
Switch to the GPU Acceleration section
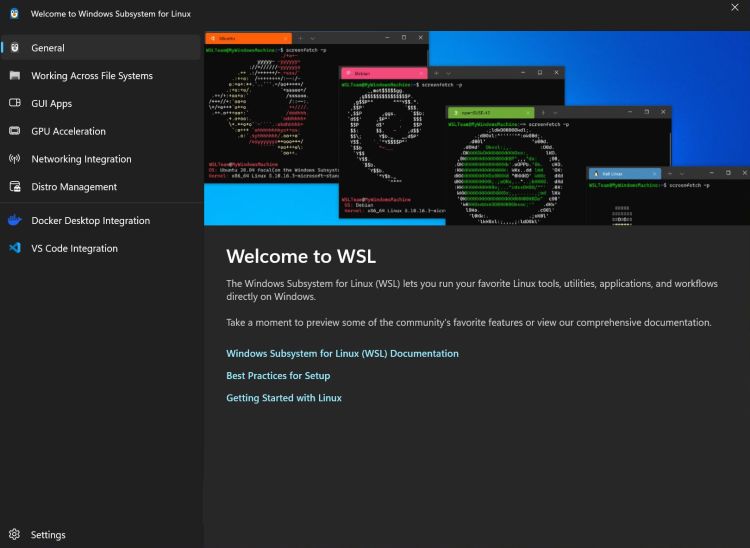coord(68,131)
